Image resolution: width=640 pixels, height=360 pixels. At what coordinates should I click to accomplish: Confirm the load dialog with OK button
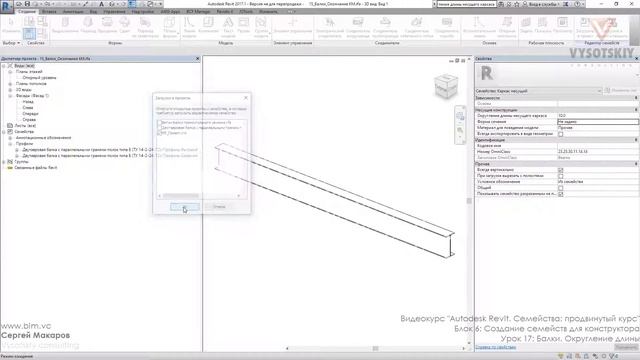click(x=185, y=207)
